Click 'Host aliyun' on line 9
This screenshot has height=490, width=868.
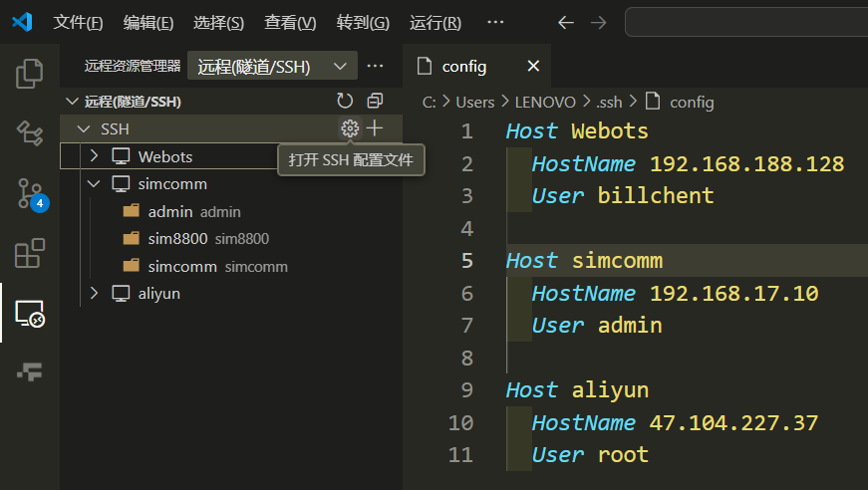[x=577, y=389]
